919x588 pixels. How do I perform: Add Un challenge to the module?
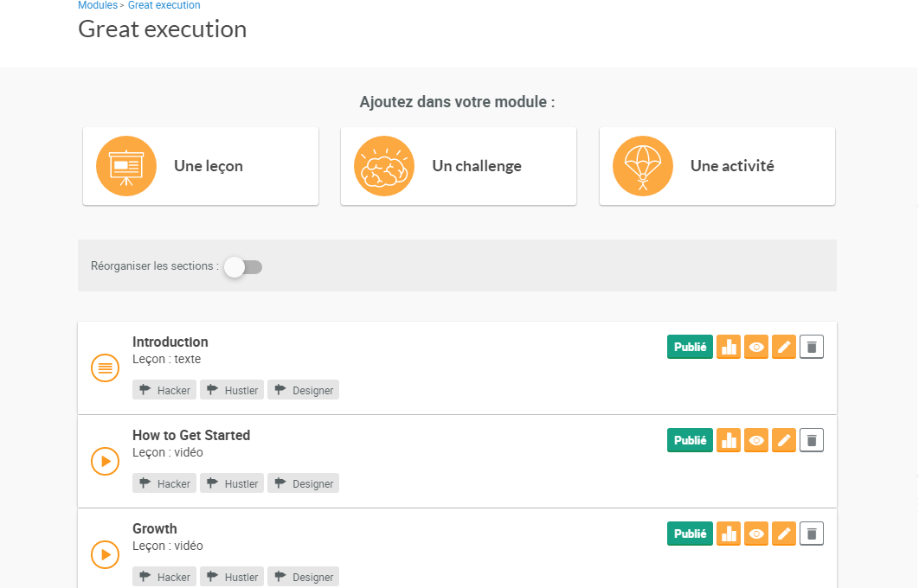459,166
